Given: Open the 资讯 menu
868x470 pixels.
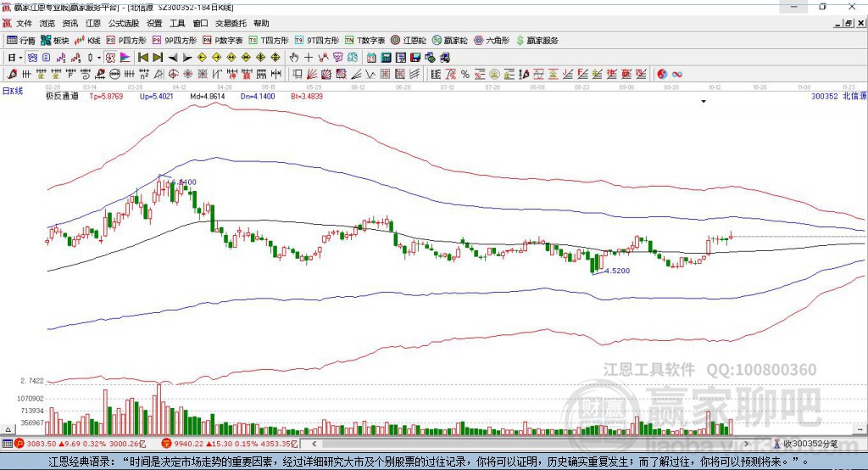Looking at the screenshot, I should (70, 23).
